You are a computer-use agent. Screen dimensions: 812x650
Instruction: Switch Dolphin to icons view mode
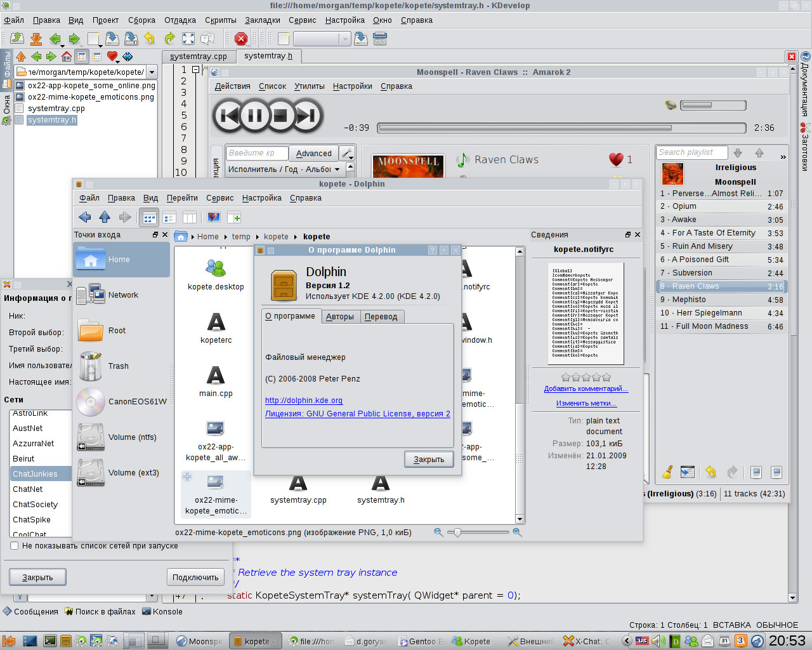[x=149, y=218]
